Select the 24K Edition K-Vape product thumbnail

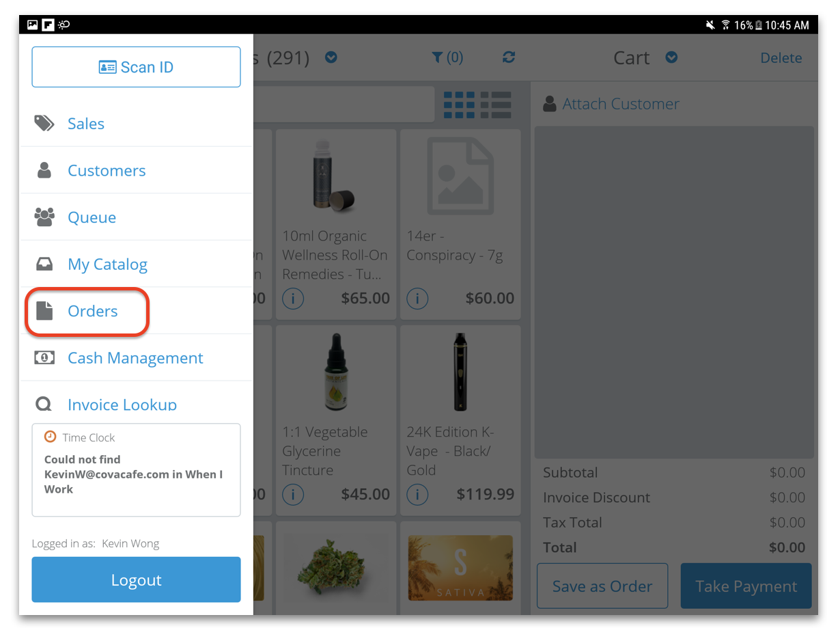click(460, 372)
